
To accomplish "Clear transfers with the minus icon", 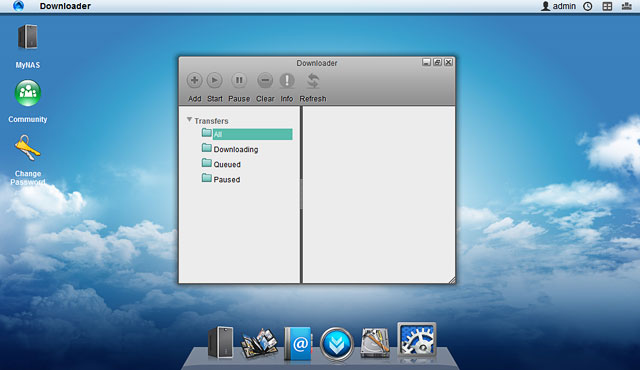I will 265,80.
